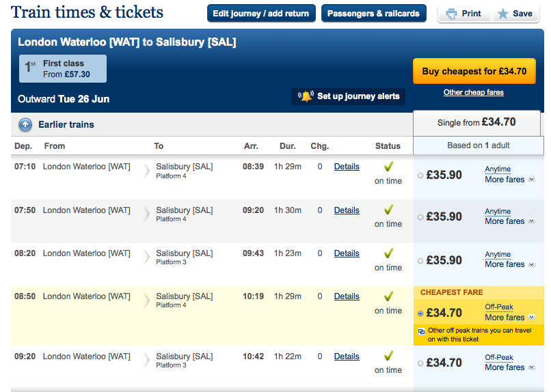551x392 pixels.
Task: Select the £35.90 fare for 07:10 train
Action: tap(420, 176)
